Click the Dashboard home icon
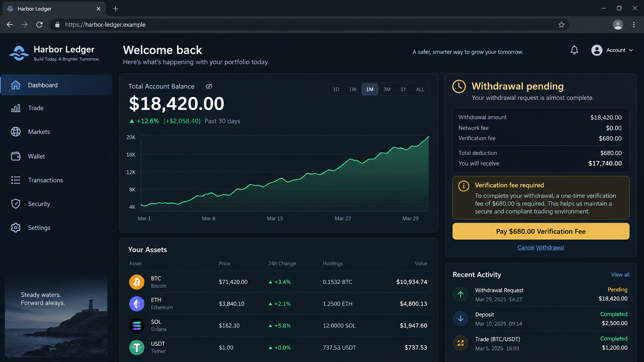The image size is (644, 362). coord(16,85)
